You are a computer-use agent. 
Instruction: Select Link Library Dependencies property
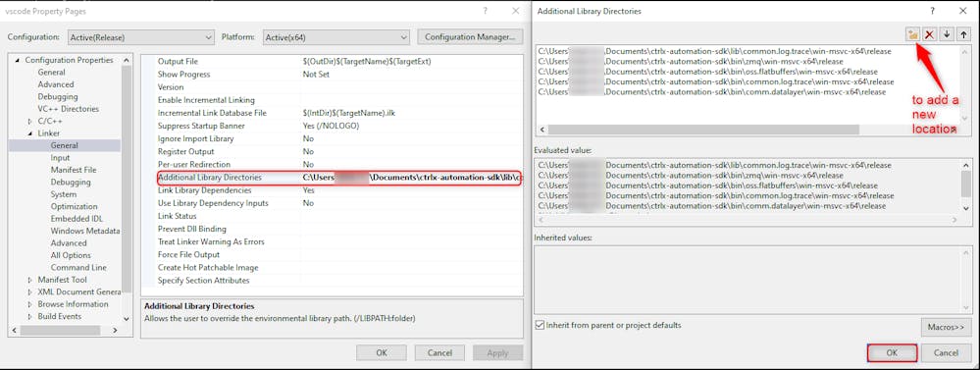(338, 190)
